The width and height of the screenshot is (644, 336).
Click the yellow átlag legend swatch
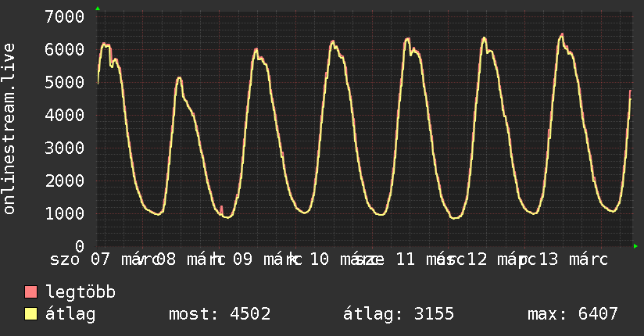click(31, 314)
